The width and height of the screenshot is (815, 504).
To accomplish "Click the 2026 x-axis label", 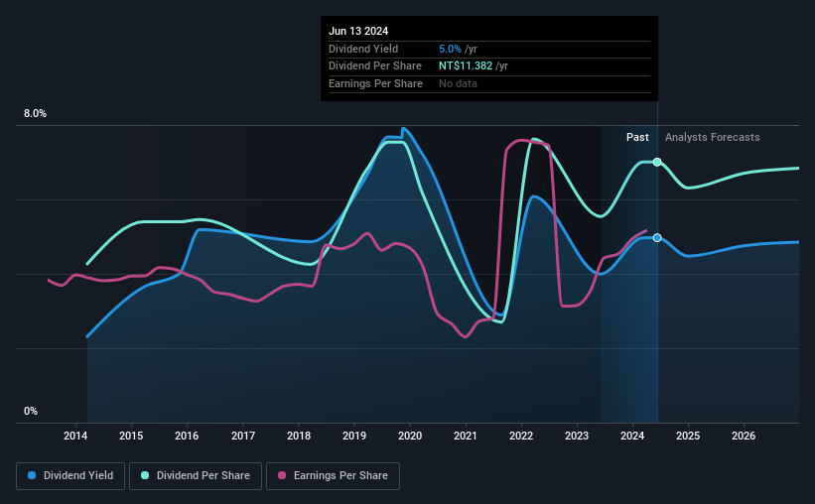I will tap(744, 436).
